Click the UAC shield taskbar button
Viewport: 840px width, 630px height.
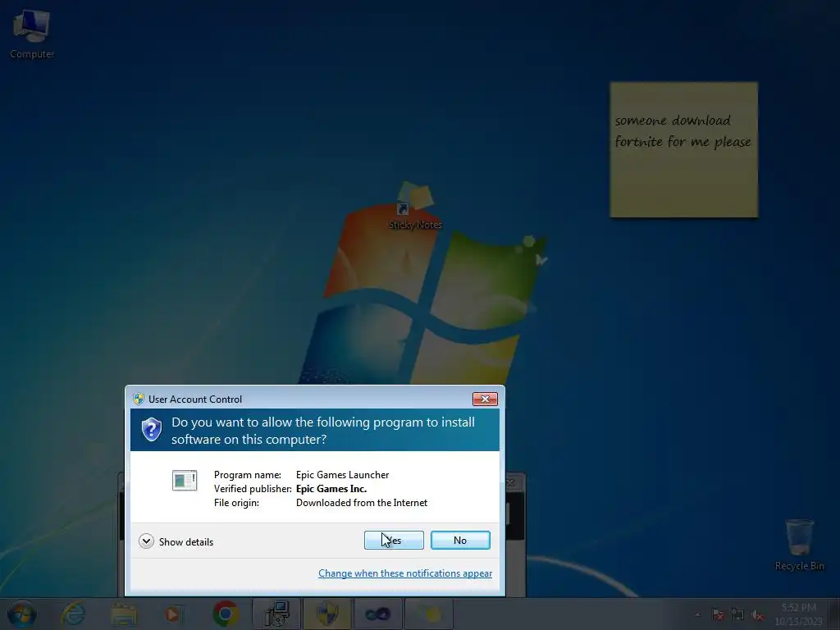[327, 614]
